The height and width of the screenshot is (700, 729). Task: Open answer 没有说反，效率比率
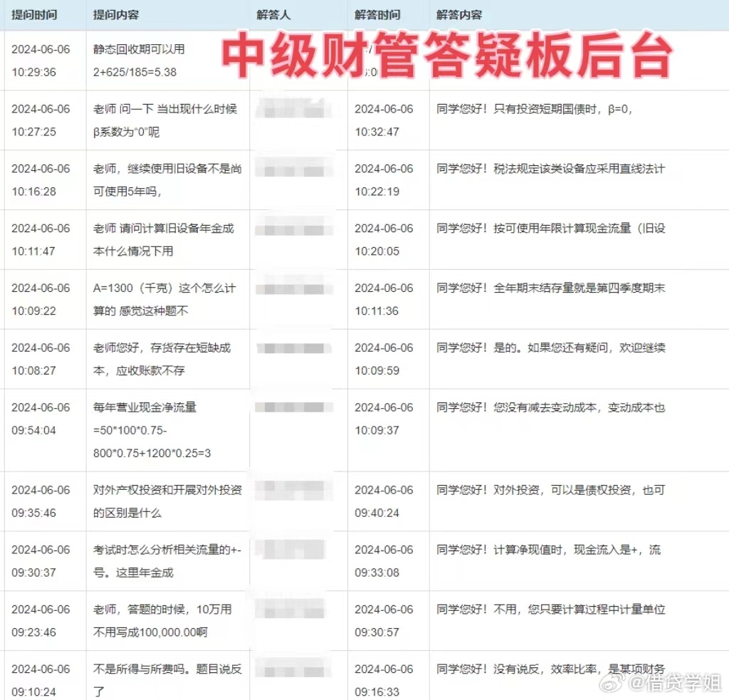tap(550, 669)
